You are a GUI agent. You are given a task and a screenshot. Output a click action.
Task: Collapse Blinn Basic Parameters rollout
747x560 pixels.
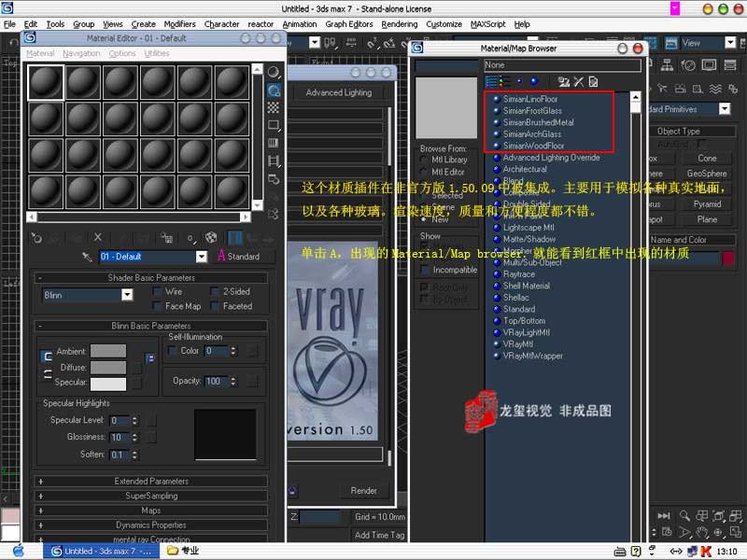(x=150, y=326)
